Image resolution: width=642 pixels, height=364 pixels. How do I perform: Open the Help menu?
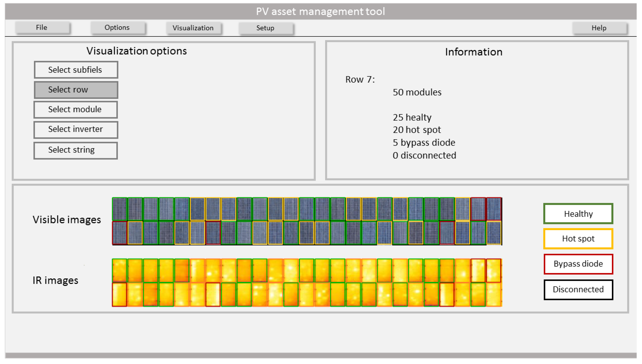(600, 28)
